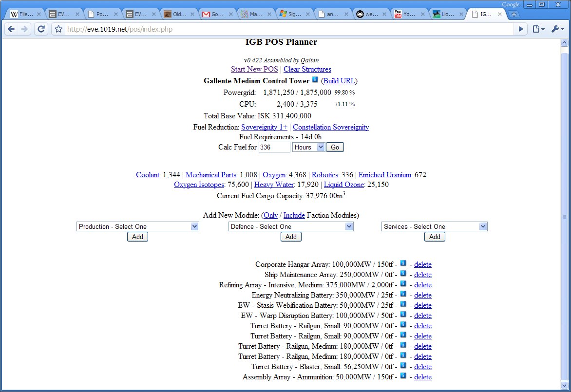Bookmark page with the star icon
Screen dimensions: 571x392
click(58, 29)
